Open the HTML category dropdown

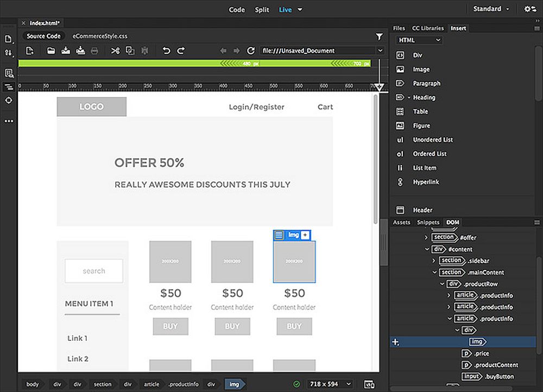pyautogui.click(x=419, y=40)
